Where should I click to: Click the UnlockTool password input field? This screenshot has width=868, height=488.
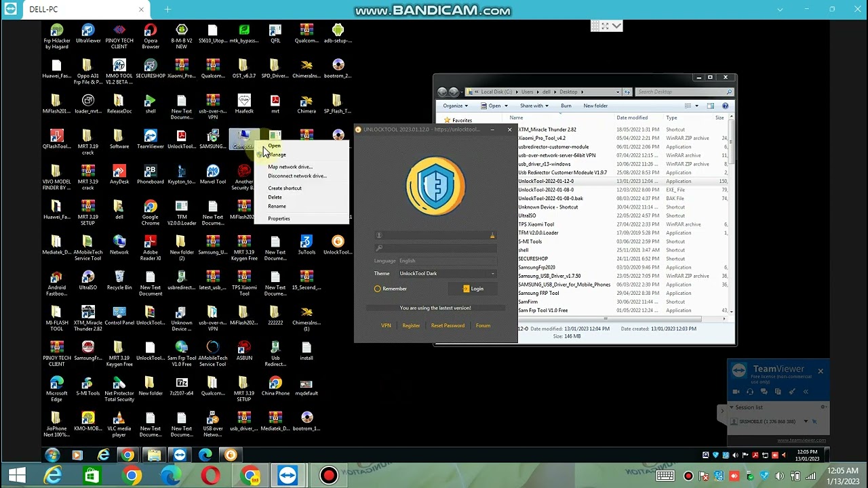coord(436,248)
